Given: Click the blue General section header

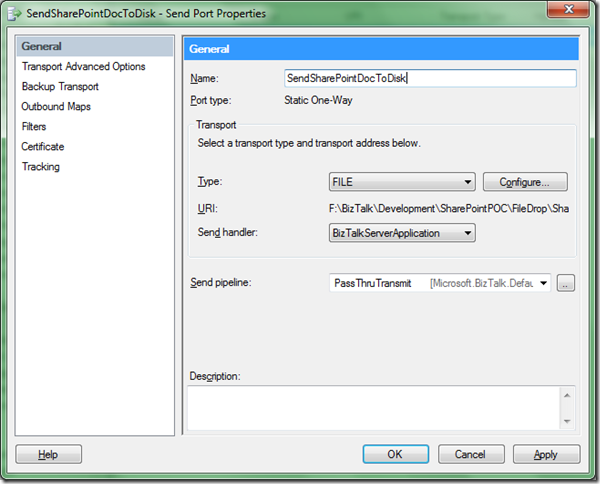Looking at the screenshot, I should (x=381, y=49).
